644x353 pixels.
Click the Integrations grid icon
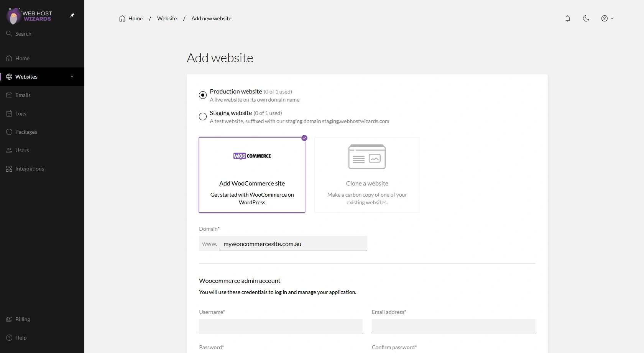pyautogui.click(x=9, y=169)
